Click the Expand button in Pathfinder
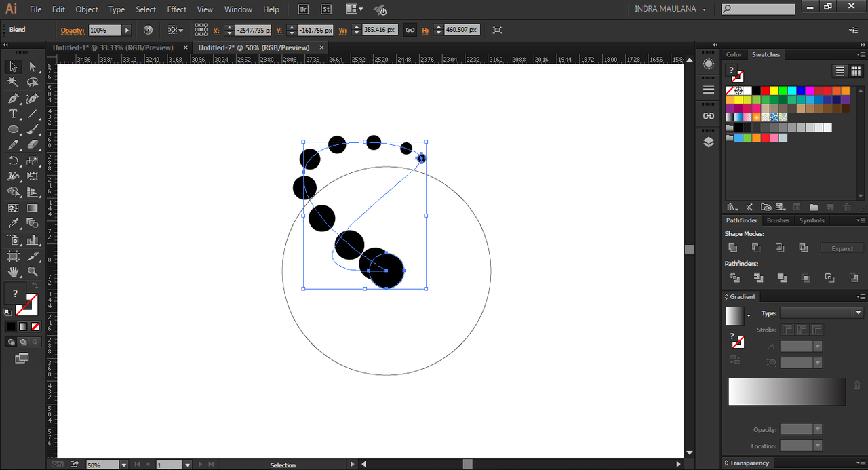Viewport: 868px width, 470px height. coord(842,248)
